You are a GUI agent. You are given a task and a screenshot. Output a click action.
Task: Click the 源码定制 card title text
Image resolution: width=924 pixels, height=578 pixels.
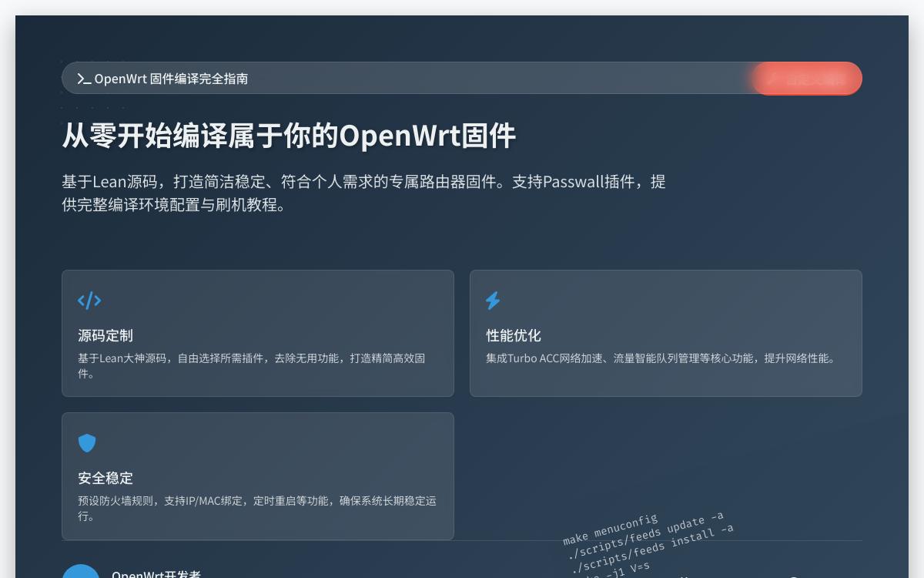pos(105,336)
